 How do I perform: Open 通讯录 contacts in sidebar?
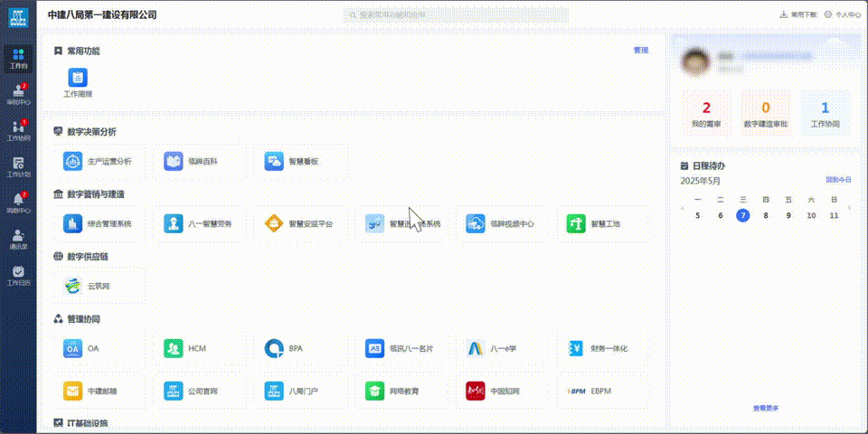pyautogui.click(x=18, y=238)
